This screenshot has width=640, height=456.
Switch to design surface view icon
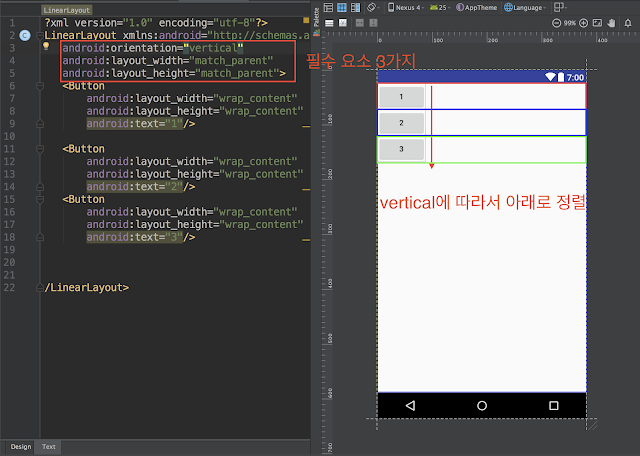click(328, 7)
